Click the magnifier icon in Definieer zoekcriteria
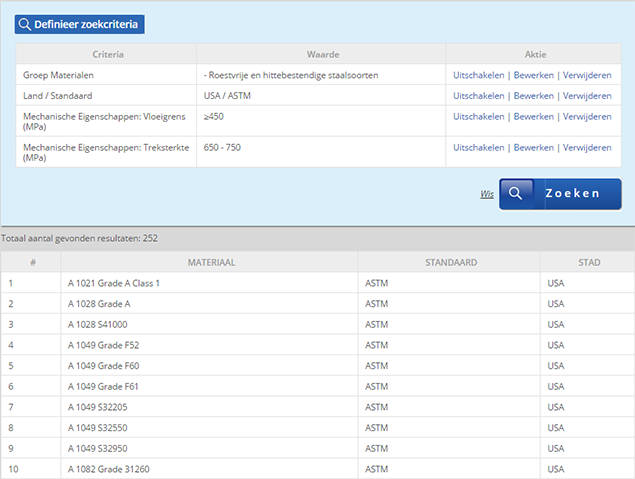Image resolution: width=635 pixels, height=479 pixels. [25, 24]
